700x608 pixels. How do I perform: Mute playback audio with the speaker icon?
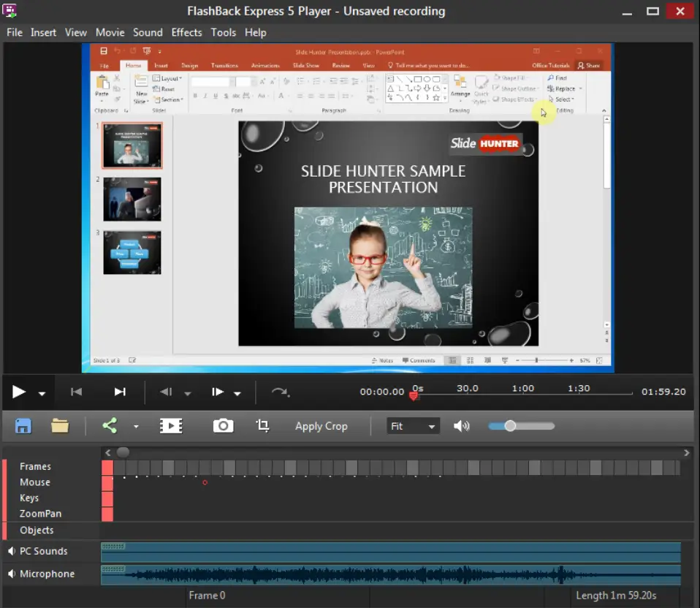[463, 426]
